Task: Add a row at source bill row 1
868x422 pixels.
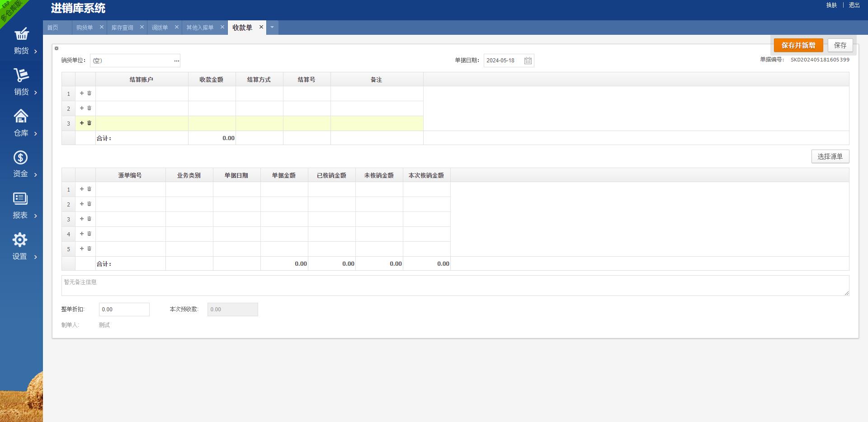Action: click(x=82, y=189)
